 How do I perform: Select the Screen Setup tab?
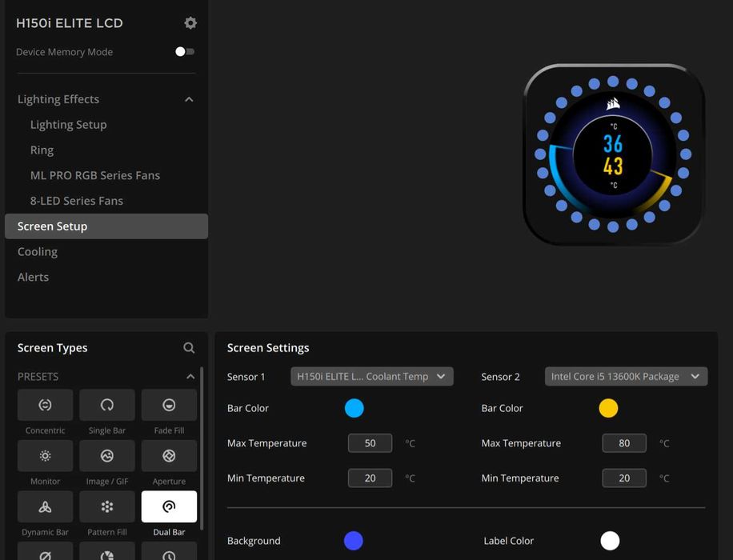pos(106,226)
